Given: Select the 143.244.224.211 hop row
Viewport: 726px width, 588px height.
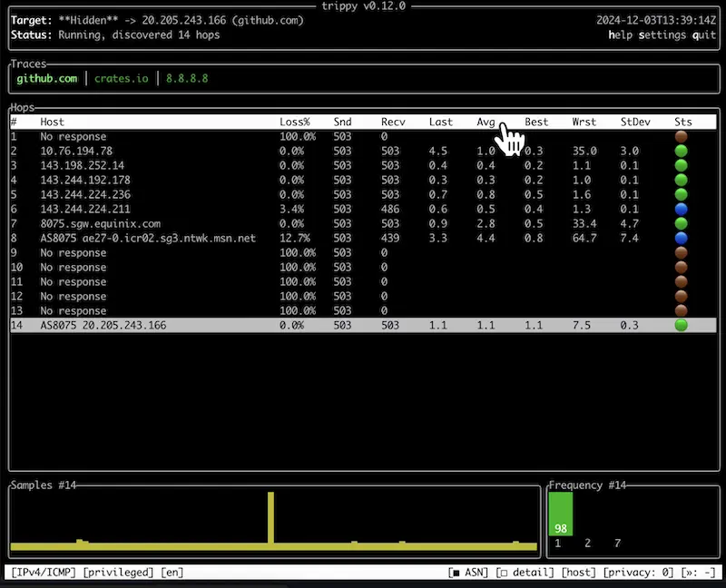Looking at the screenshot, I should [363, 209].
